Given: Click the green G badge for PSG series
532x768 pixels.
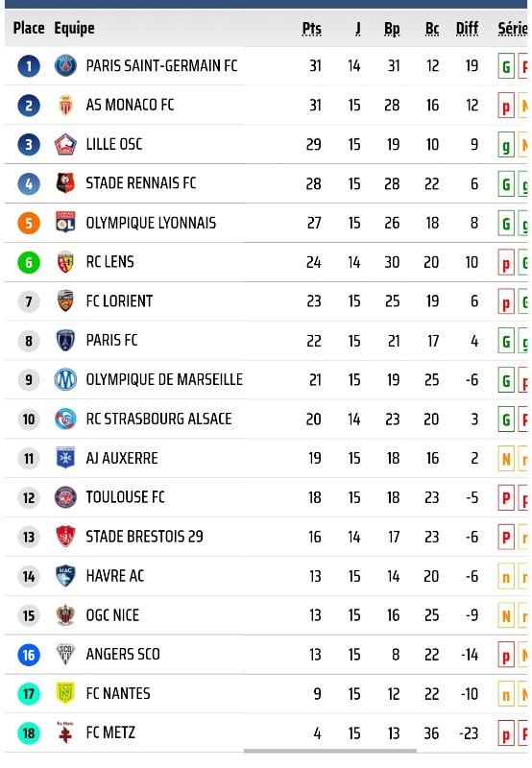Looking at the screenshot, I should [506, 66].
